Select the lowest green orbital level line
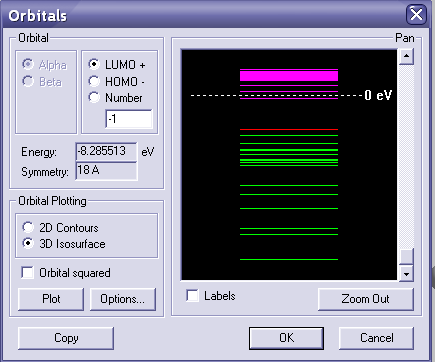435x362 pixels. (289, 259)
